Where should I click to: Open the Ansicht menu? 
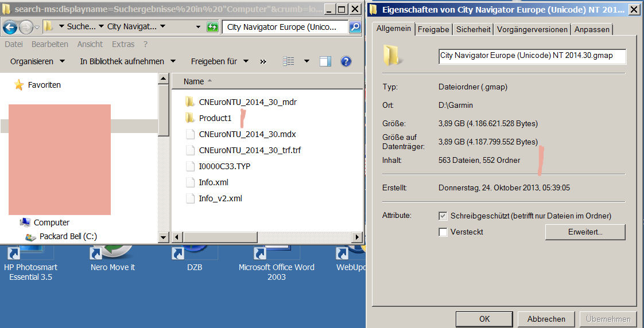90,44
